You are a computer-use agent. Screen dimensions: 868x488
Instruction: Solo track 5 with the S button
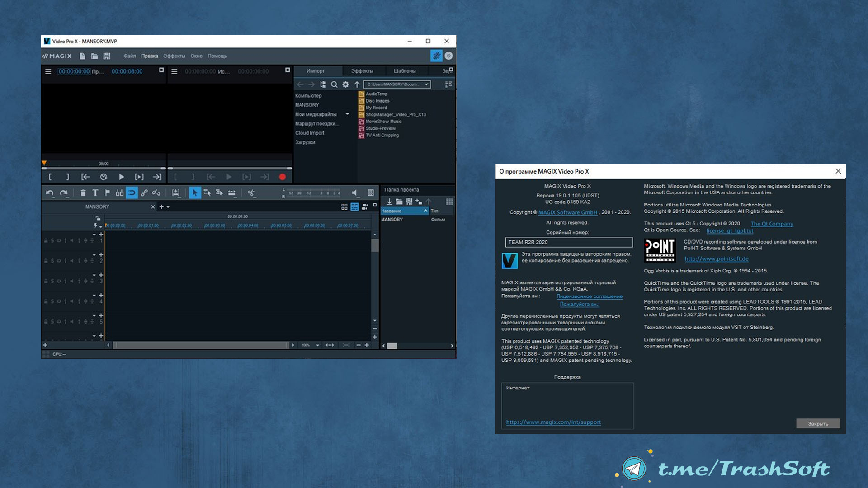[x=52, y=322]
